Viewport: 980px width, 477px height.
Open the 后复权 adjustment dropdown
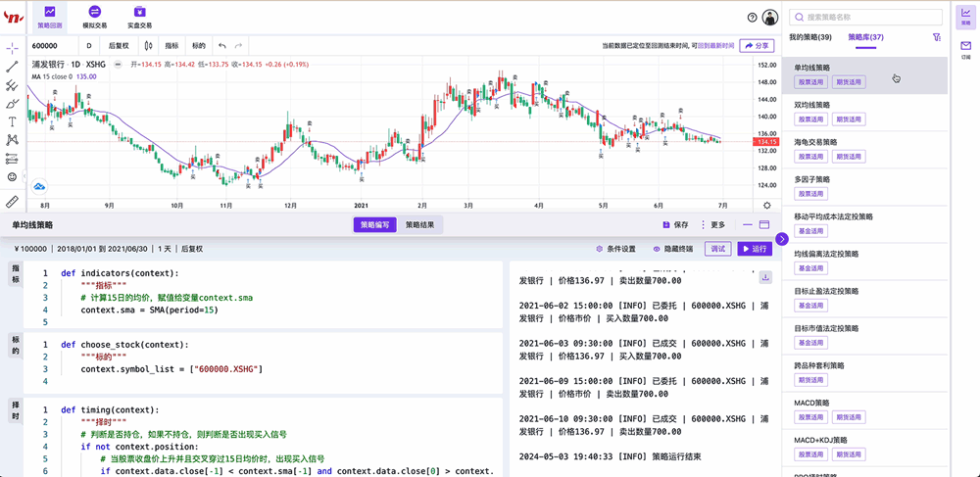(119, 46)
